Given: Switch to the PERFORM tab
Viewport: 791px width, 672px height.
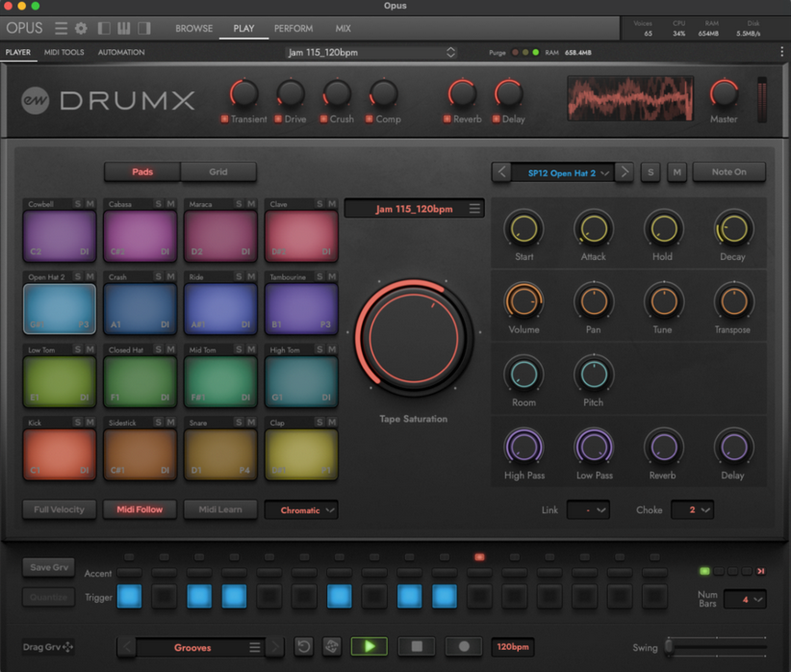Looking at the screenshot, I should (293, 28).
